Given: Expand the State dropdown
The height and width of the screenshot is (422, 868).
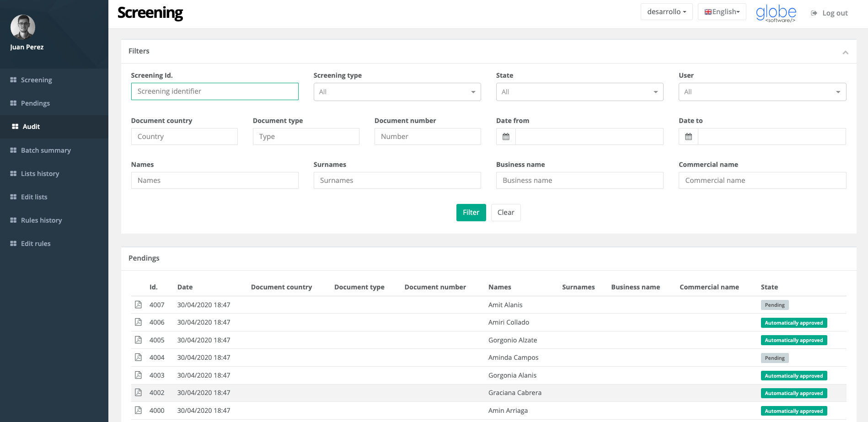Looking at the screenshot, I should [579, 92].
